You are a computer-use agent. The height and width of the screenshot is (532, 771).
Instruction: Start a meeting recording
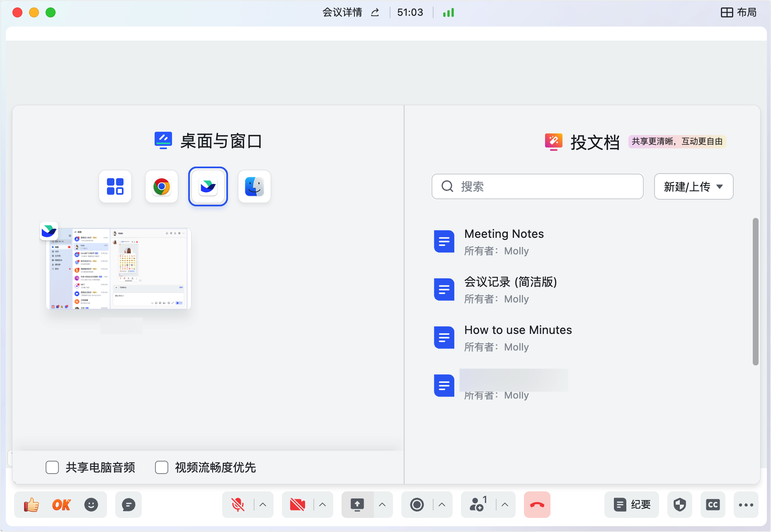(417, 505)
